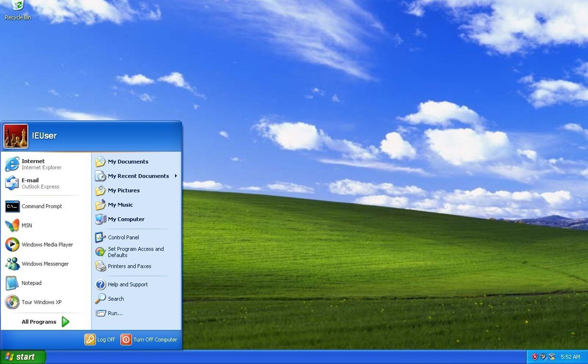Open Search from the Start menu
The width and height of the screenshot is (588, 364).
tap(116, 299)
